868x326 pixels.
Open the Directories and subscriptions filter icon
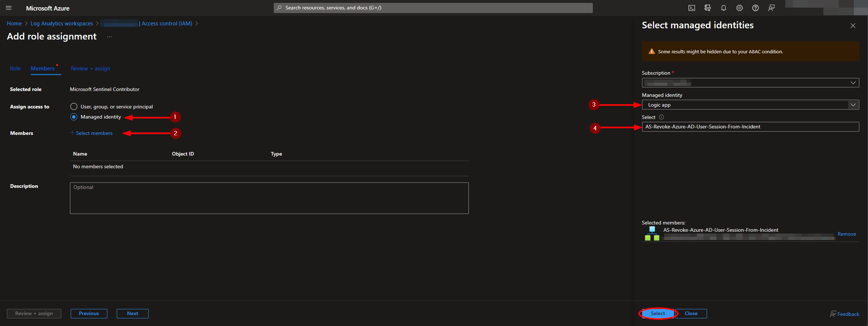[707, 8]
